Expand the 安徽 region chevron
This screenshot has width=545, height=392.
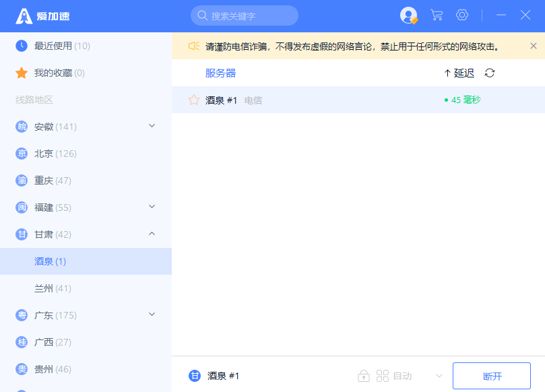pyautogui.click(x=152, y=126)
